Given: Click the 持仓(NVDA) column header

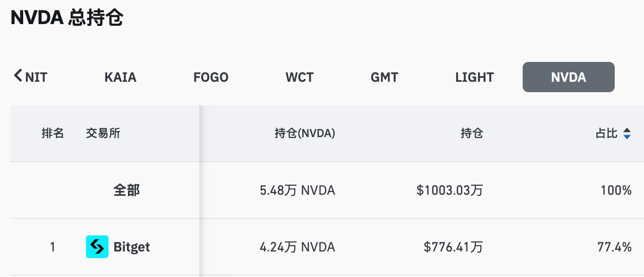Looking at the screenshot, I should [x=305, y=133].
